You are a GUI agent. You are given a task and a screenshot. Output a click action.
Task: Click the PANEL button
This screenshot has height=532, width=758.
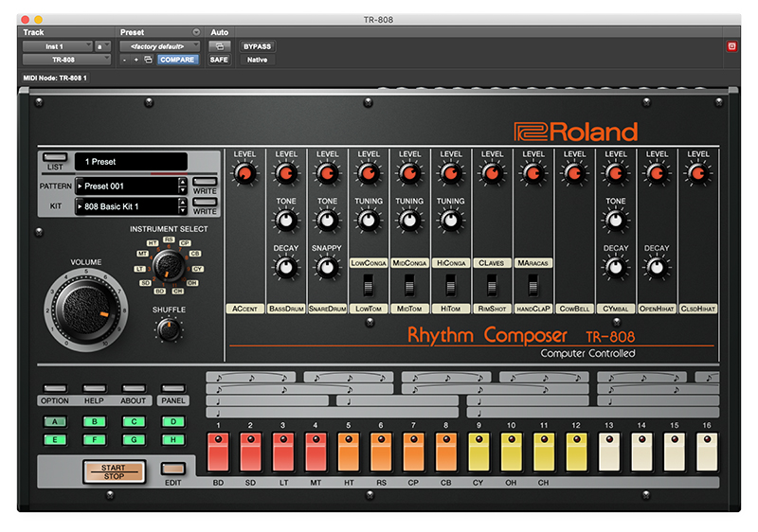coord(173,388)
